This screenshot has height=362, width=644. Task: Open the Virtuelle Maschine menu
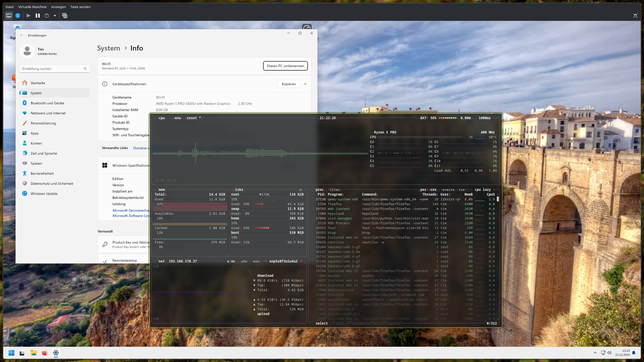click(x=32, y=7)
